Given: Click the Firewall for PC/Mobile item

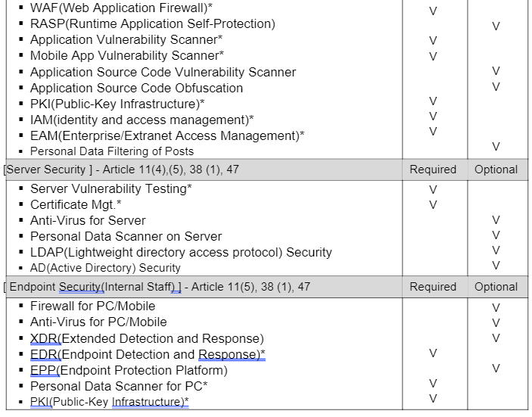Looking at the screenshot, I should [x=92, y=306].
